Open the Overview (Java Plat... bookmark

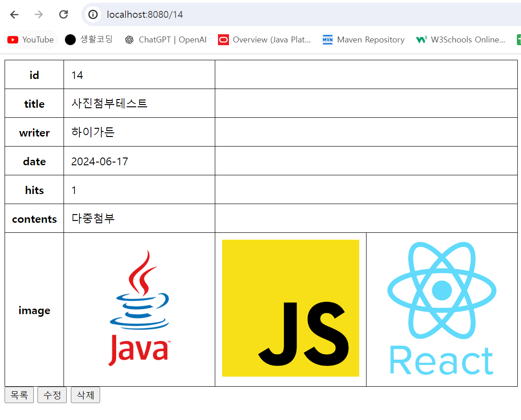click(264, 40)
